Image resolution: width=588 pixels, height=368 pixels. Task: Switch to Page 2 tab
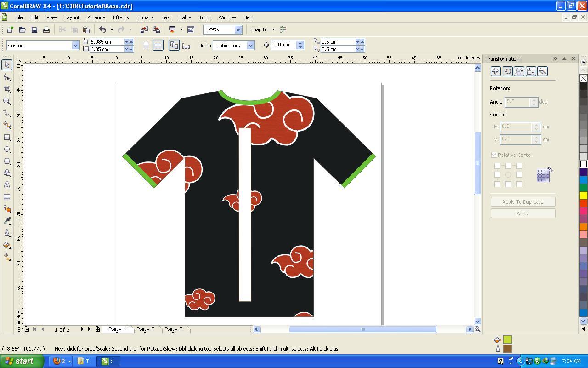(x=145, y=329)
